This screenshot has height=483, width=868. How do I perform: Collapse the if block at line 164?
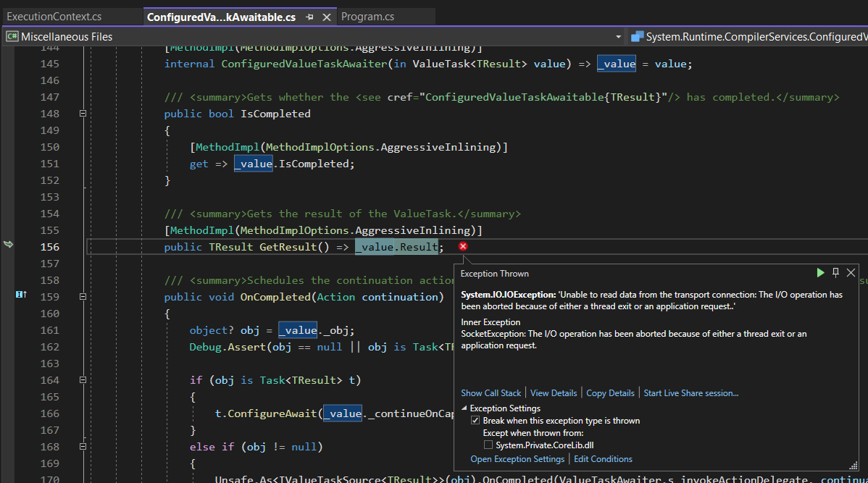point(83,380)
